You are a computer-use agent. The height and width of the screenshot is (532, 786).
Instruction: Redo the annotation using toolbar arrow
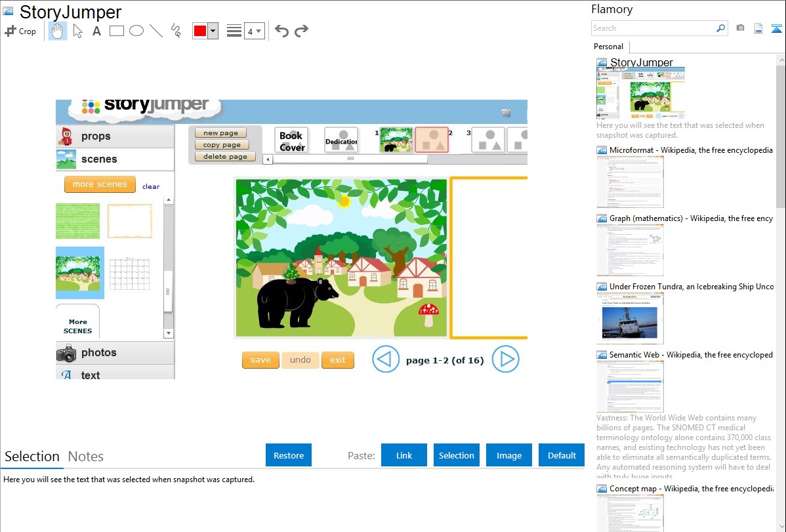pos(301,31)
